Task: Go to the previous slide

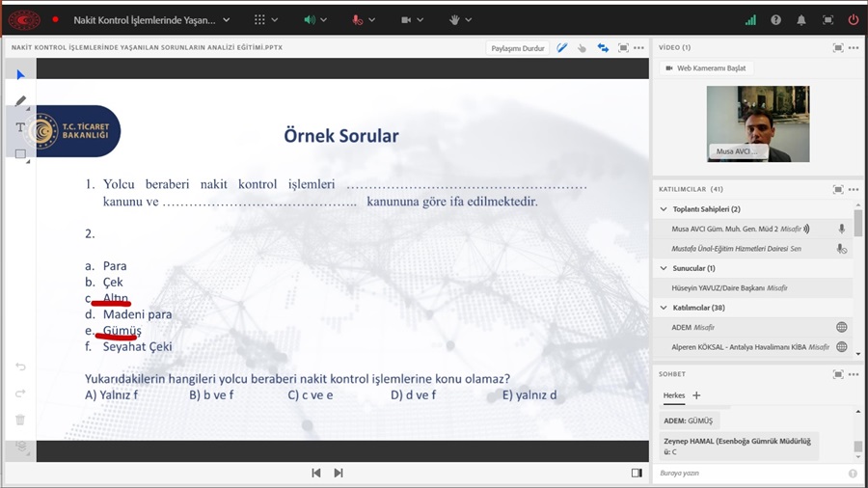Action: click(315, 473)
